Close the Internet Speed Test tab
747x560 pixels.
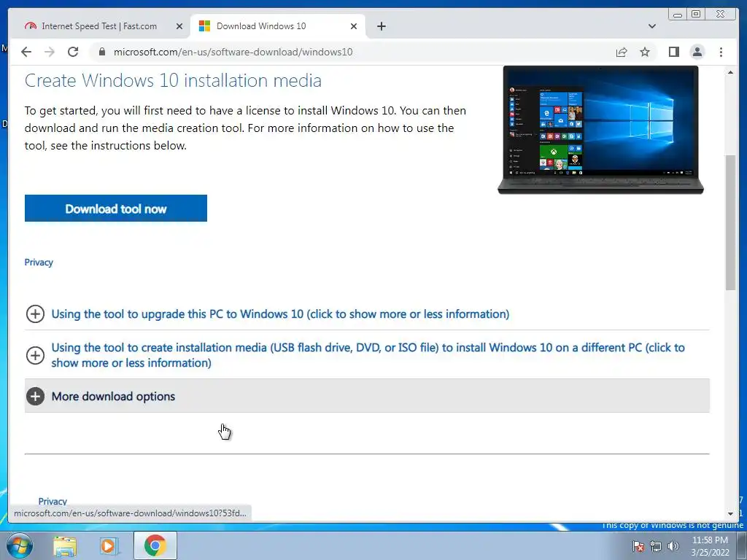[x=179, y=26]
